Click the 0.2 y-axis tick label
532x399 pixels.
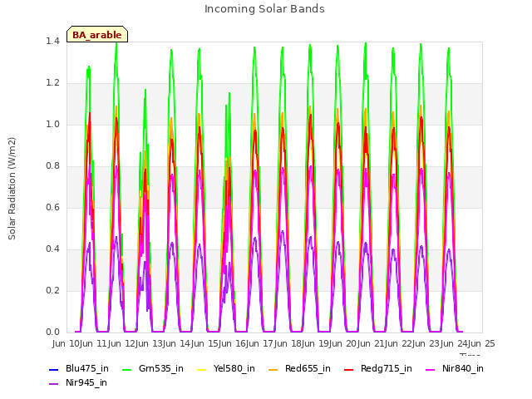pos(52,290)
